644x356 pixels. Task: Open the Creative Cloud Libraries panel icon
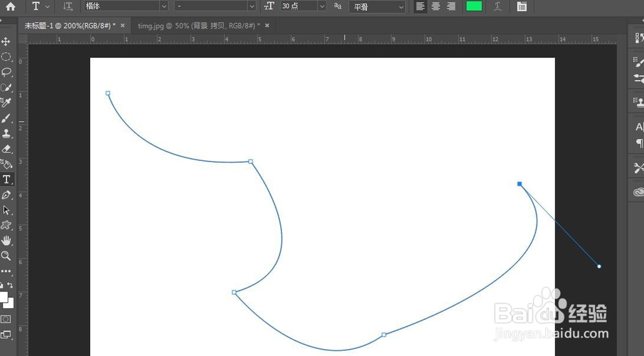tap(639, 192)
